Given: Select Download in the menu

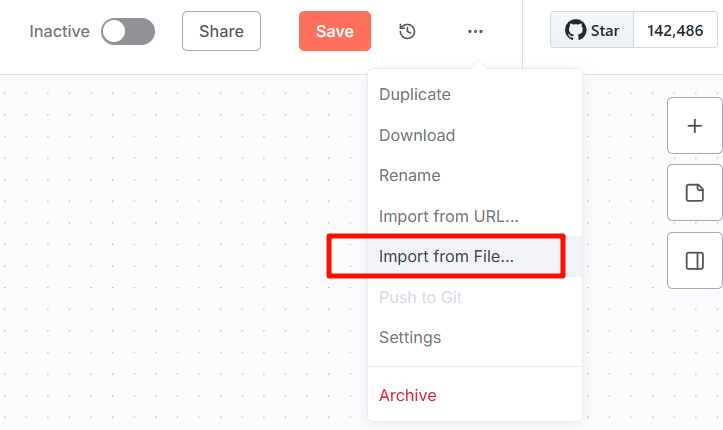Looking at the screenshot, I should coord(475,135).
